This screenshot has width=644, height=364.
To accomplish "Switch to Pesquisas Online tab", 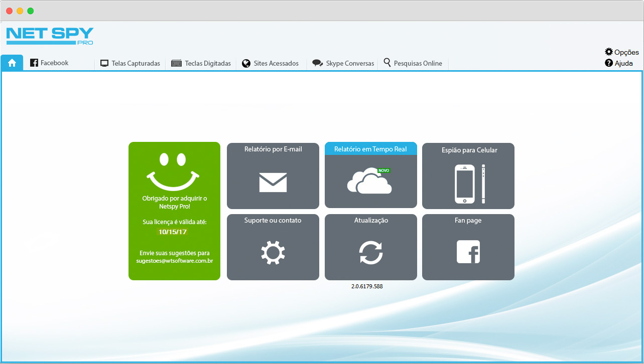I will point(413,64).
